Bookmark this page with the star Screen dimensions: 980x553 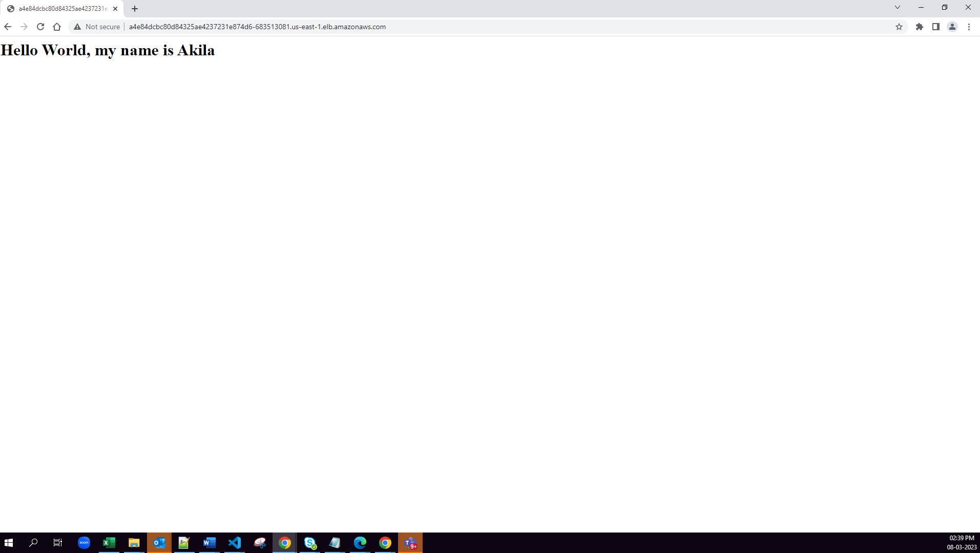[x=899, y=27]
